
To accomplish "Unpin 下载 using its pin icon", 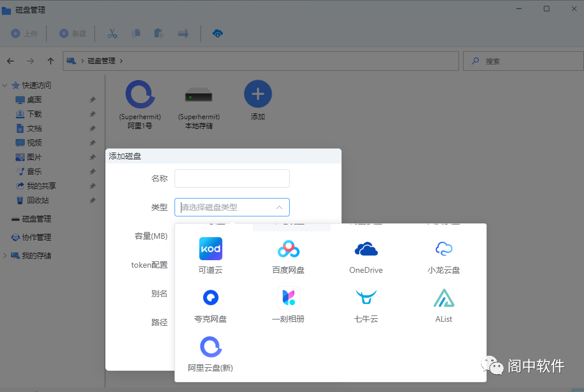I will click(x=92, y=114).
